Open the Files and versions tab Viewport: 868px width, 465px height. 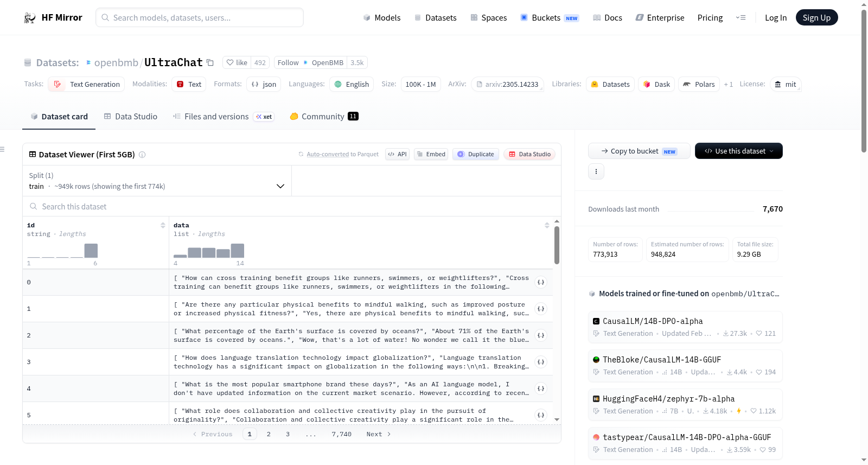coord(224,117)
